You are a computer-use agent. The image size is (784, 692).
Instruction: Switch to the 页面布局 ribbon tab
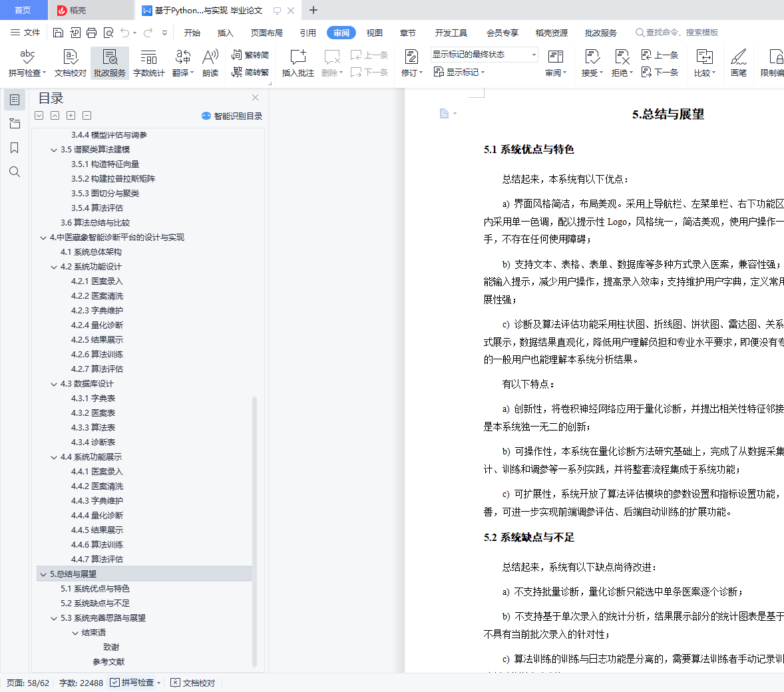pyautogui.click(x=266, y=33)
